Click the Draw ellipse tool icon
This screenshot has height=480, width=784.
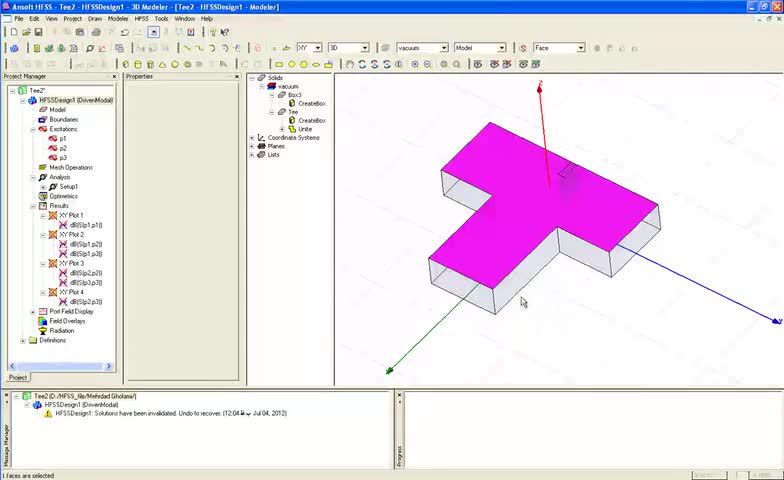click(x=316, y=64)
